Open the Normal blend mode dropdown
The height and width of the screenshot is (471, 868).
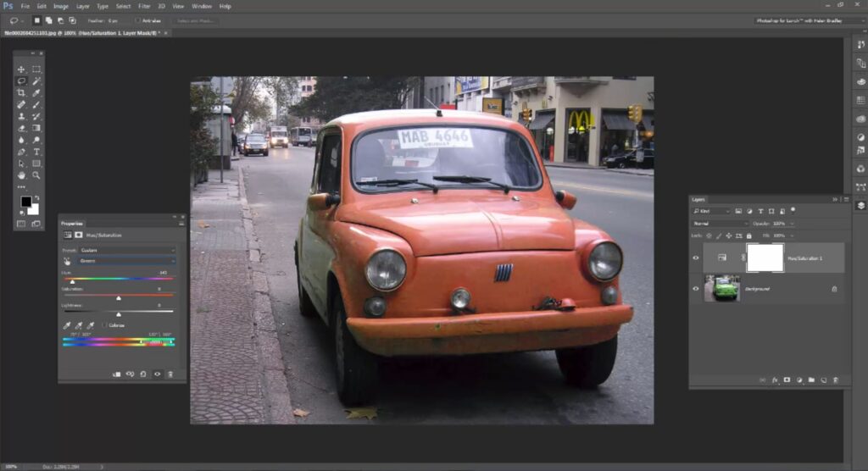719,223
